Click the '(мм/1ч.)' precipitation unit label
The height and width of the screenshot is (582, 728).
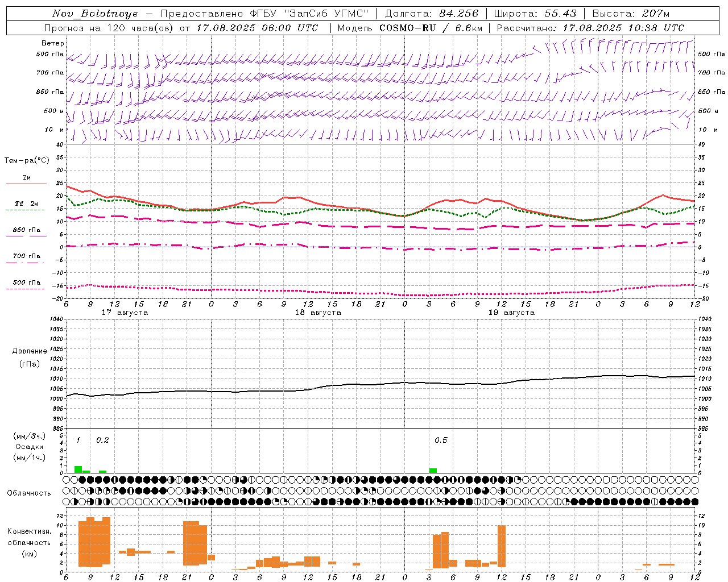click(30, 458)
